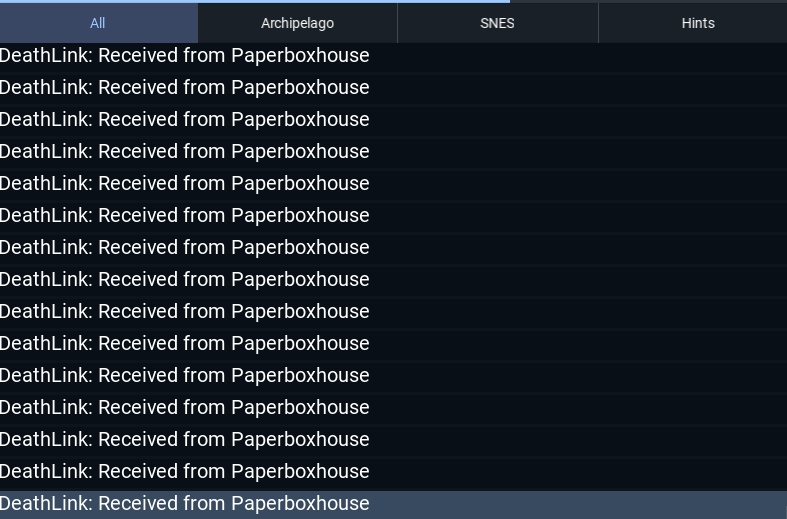Show the Hints tab
The width and height of the screenshot is (787, 519).
[698, 23]
